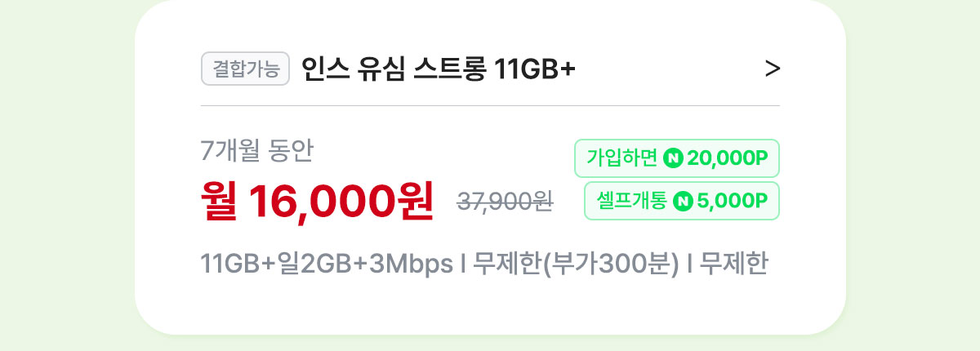980x351 pixels.
Task: Open plan details with the > chevron
Action: [x=773, y=69]
